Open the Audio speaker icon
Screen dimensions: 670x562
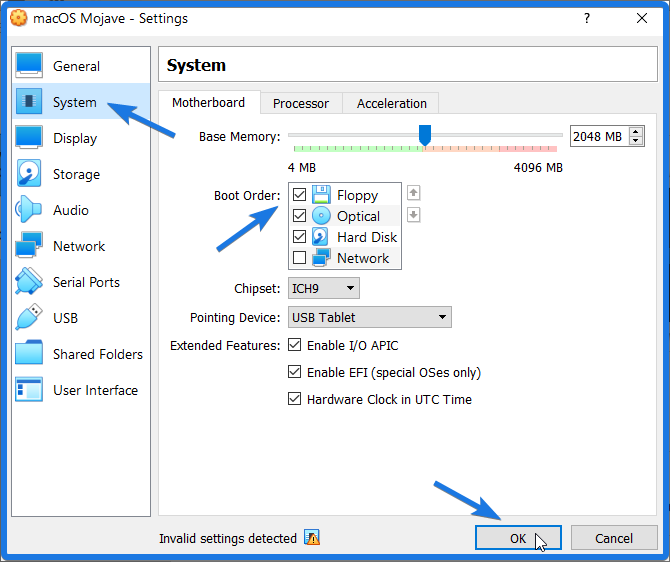(29, 209)
